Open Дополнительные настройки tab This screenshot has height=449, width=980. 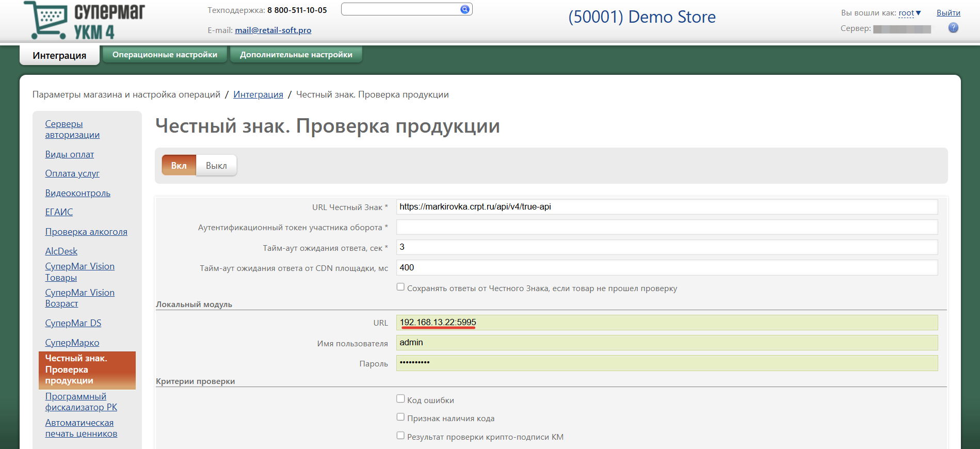[x=296, y=54]
